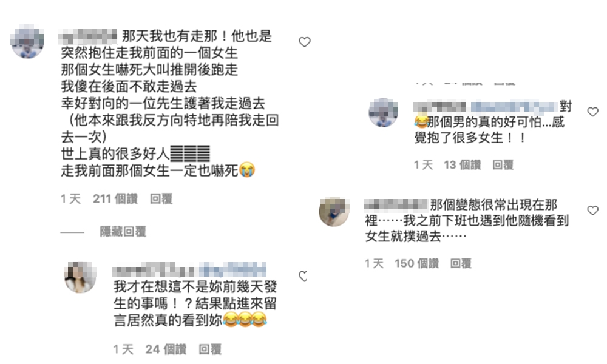Open avatar beside 那個變態 comment

pos(334,211)
